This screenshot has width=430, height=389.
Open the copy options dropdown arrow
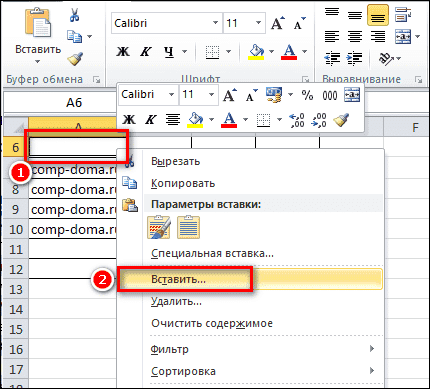[x=89, y=36]
